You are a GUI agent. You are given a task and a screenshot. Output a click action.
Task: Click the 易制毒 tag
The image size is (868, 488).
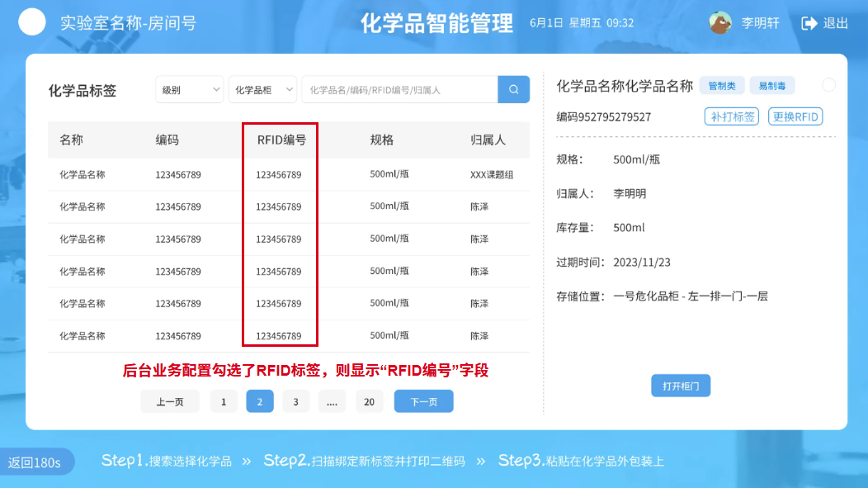(771, 86)
